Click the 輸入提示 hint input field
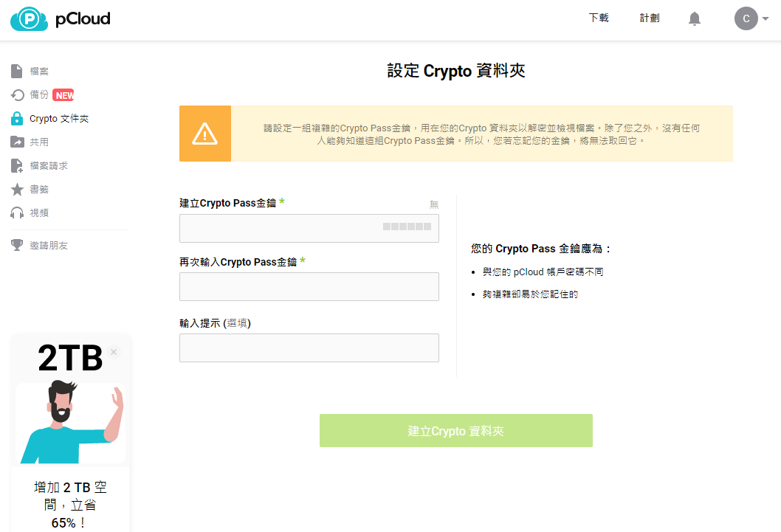This screenshot has width=781, height=532. point(309,348)
